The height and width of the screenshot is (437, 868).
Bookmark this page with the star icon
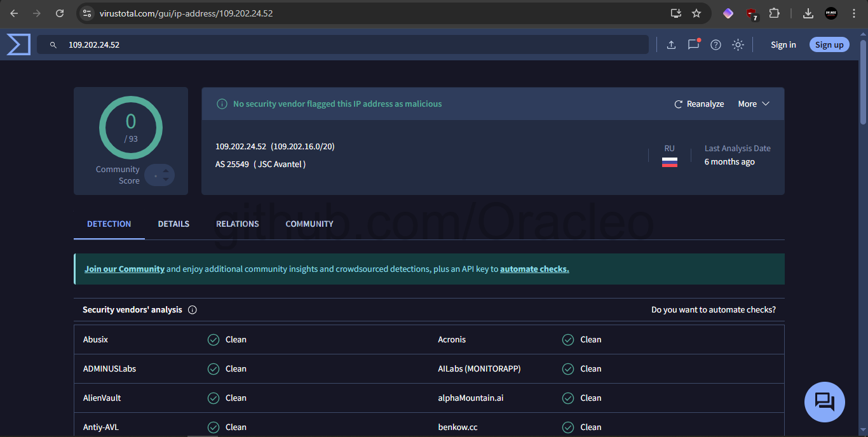696,13
